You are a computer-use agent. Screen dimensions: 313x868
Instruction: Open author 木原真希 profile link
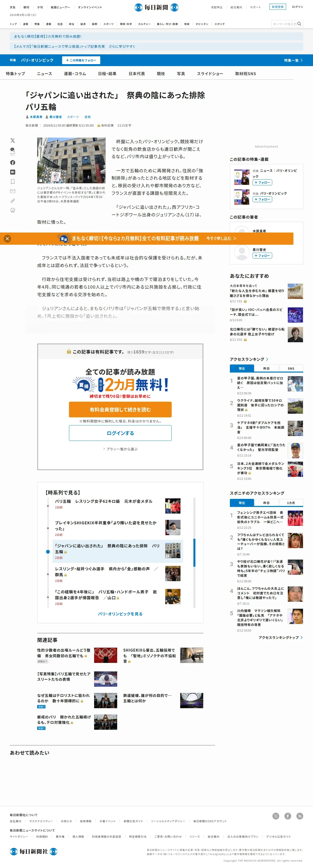click(36, 117)
